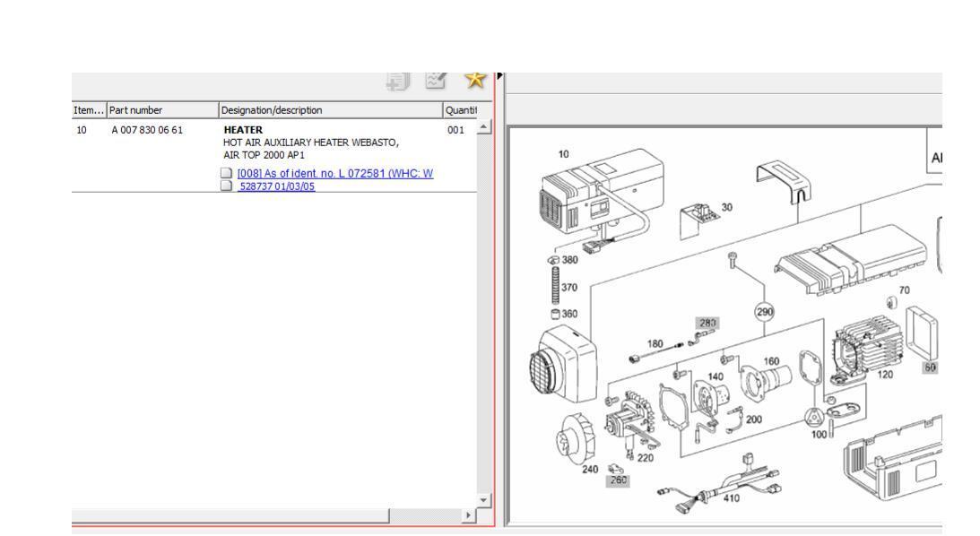Click the gold star favorites icon
The height and width of the screenshot is (536, 980).
pyautogui.click(x=473, y=81)
